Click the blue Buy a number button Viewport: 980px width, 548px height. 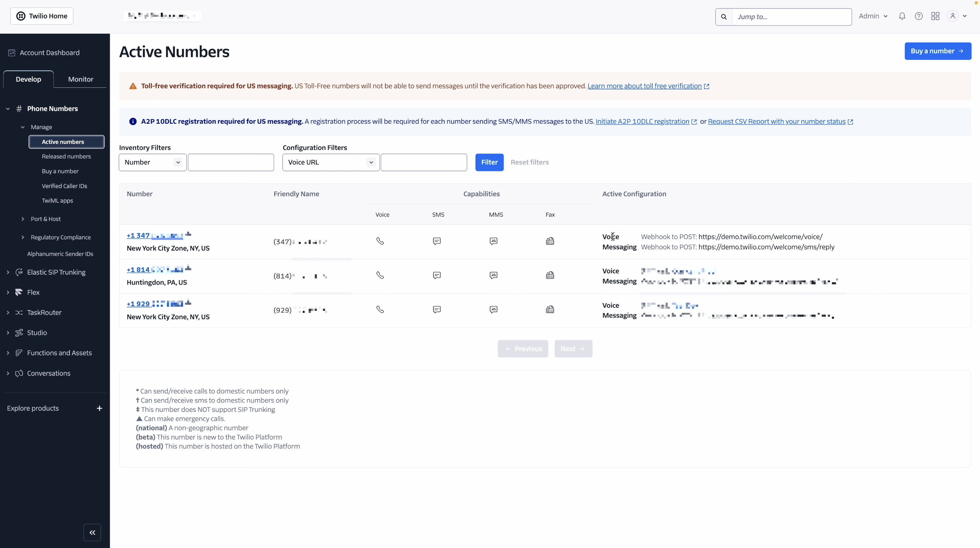(938, 51)
